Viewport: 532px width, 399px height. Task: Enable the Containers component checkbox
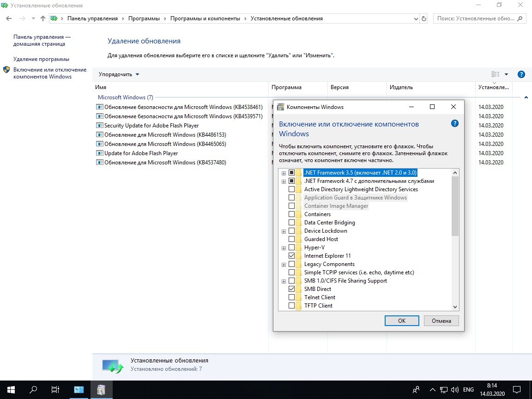[x=291, y=214]
